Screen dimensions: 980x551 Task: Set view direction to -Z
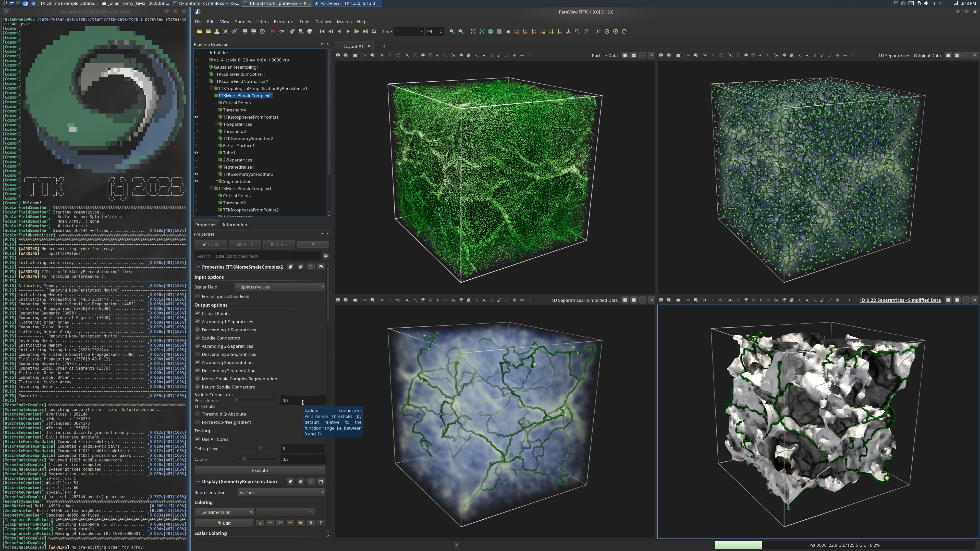click(x=560, y=32)
